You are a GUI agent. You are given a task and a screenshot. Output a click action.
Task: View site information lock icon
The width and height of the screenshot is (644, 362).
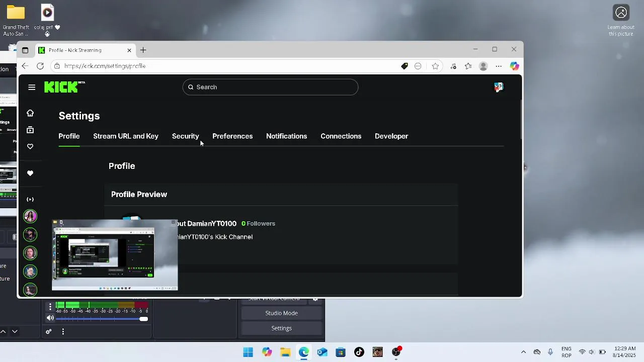tap(57, 66)
